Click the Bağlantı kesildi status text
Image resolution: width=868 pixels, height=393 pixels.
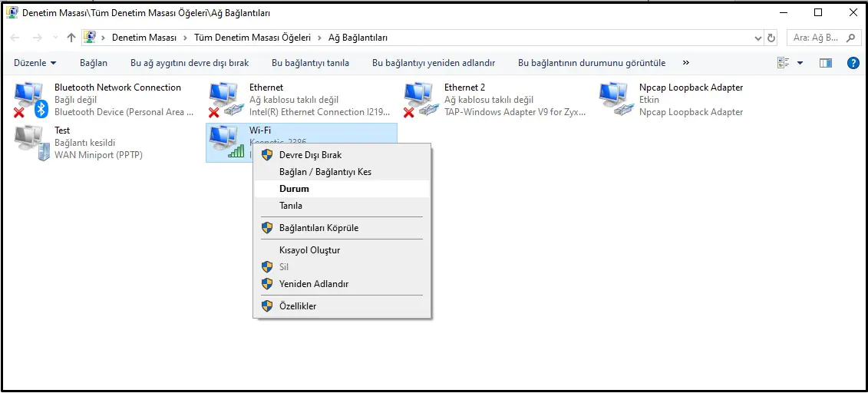(84, 143)
